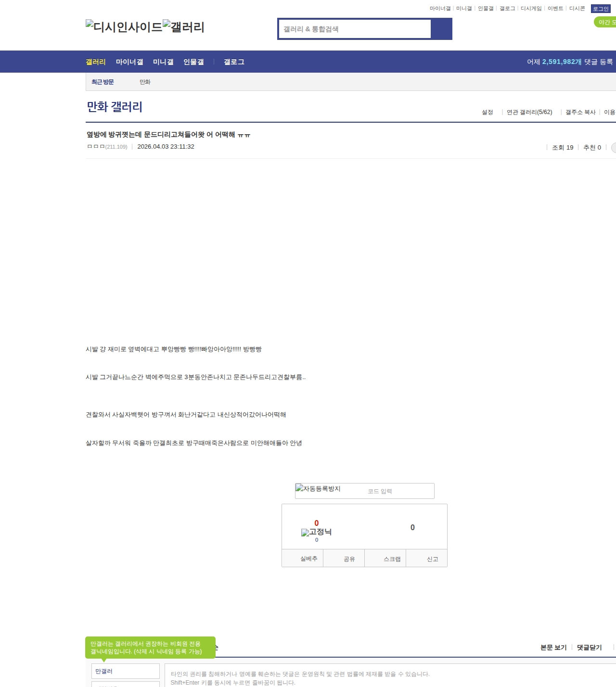Click the green 만갤러 nickname tooltip
Screen dimensions: 616x687
150,648
